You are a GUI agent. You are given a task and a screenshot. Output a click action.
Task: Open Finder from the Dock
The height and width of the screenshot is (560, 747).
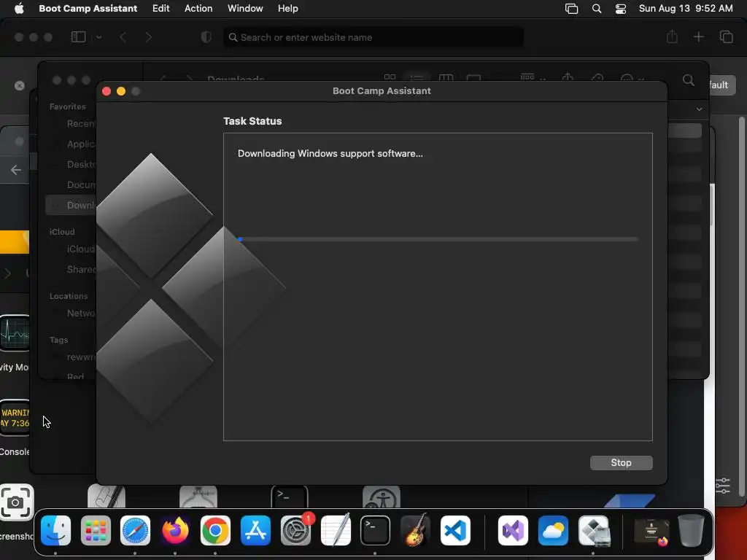point(55,531)
